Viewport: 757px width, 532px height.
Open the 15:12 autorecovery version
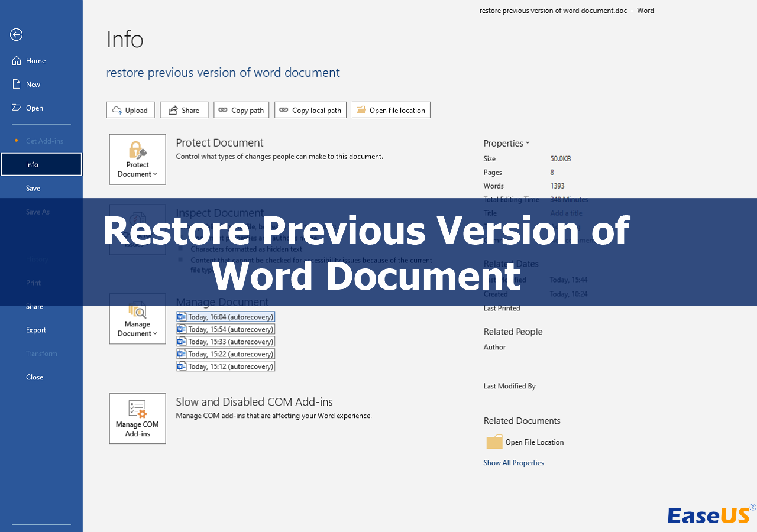point(226,366)
